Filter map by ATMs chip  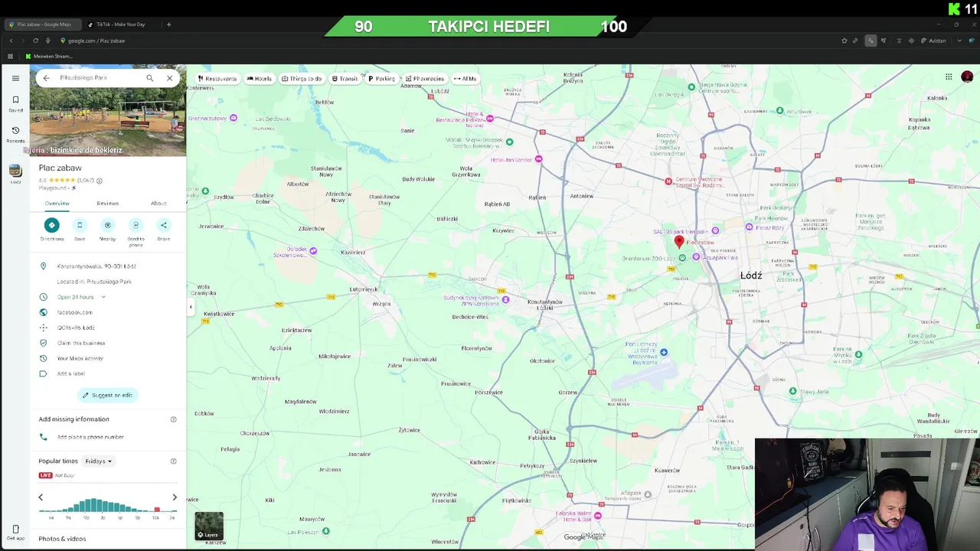(465, 79)
